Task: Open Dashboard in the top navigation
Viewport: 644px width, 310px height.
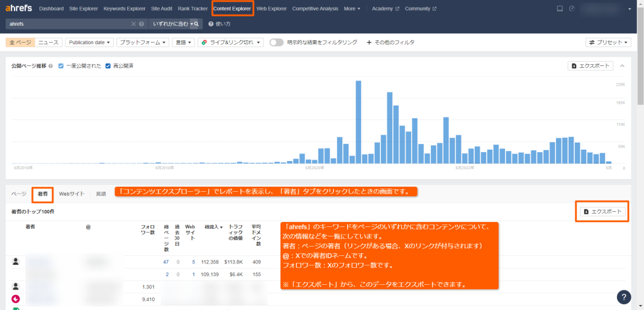Action: (52, 9)
